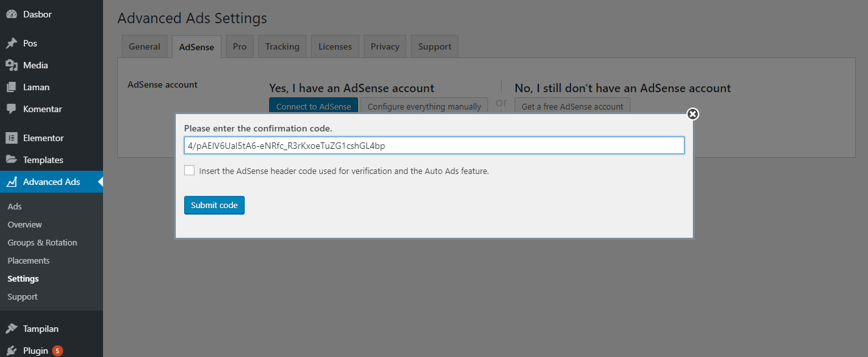The width and height of the screenshot is (868, 357).
Task: Click the Plugin plug icon
Action: 12,351
